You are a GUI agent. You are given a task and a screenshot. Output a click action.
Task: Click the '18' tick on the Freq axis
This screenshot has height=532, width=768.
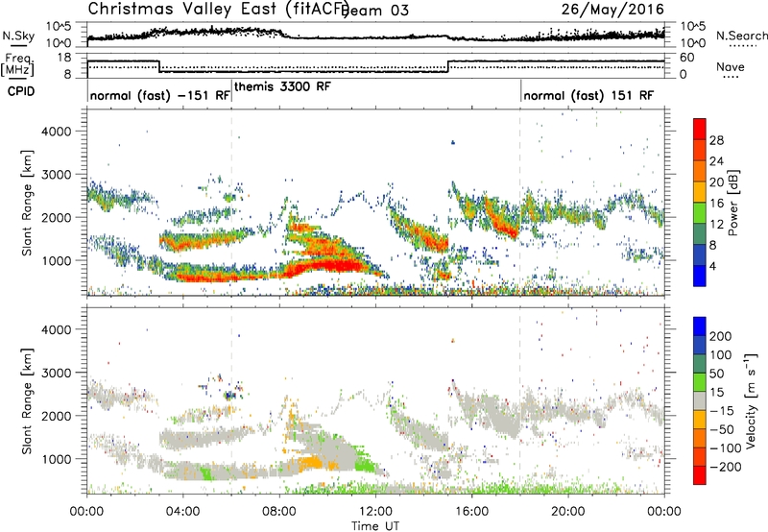tap(64, 58)
